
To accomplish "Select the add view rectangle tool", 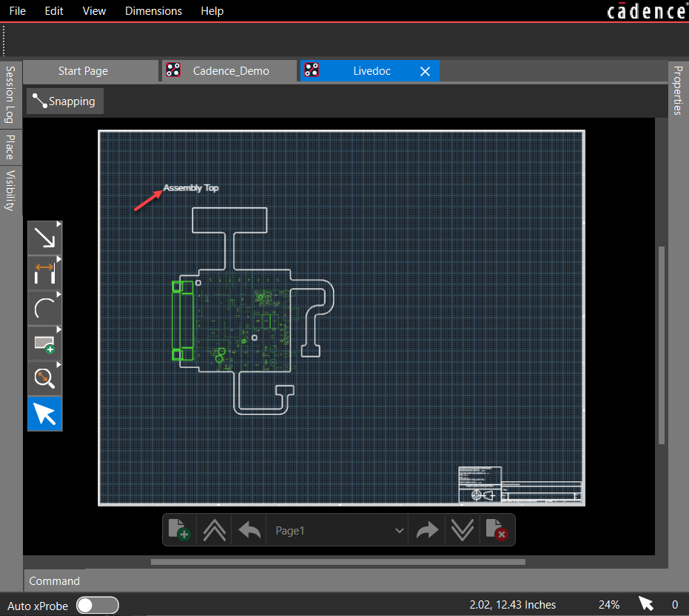I will (44, 344).
